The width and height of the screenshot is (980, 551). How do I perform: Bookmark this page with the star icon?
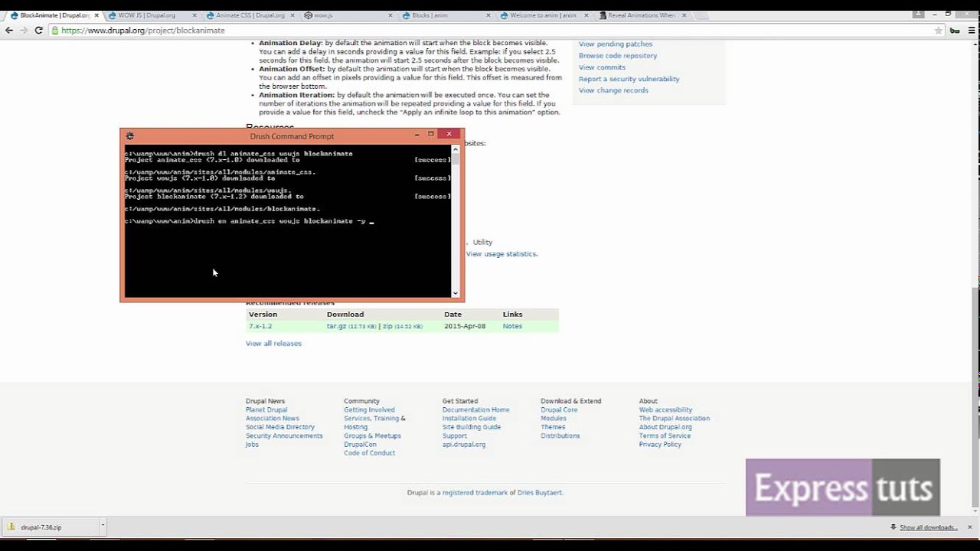tap(938, 31)
